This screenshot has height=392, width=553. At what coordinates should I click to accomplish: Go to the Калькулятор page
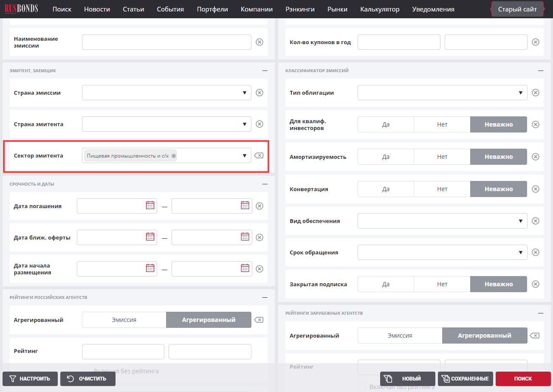click(380, 9)
